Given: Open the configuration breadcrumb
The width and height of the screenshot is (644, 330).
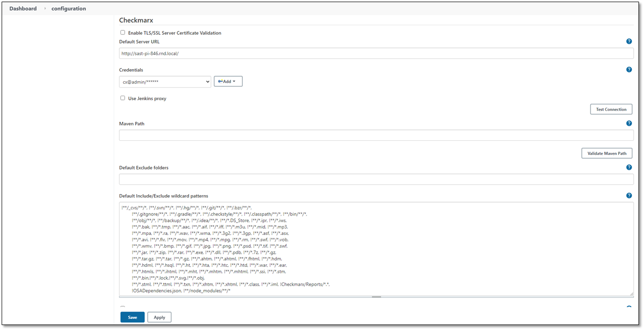Looking at the screenshot, I should tap(69, 8).
